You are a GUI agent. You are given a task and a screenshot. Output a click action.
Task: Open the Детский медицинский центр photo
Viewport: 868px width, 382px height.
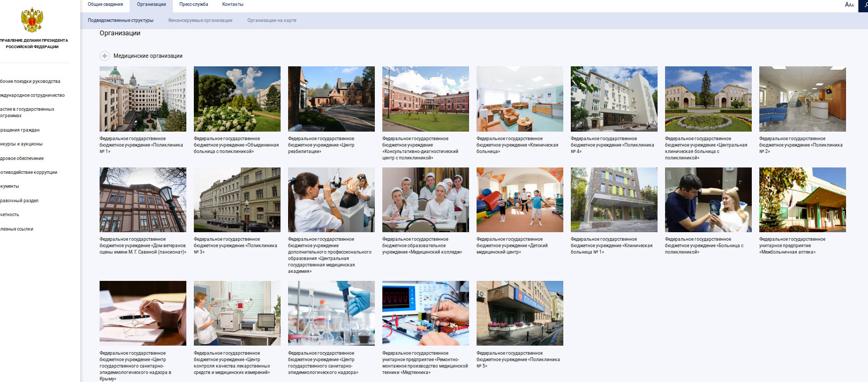pyautogui.click(x=519, y=200)
